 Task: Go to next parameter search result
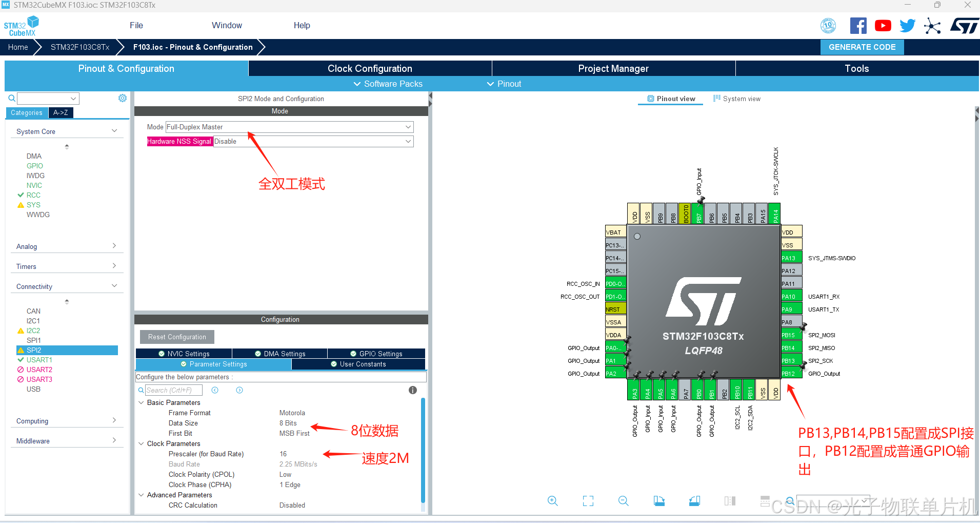[x=239, y=390]
